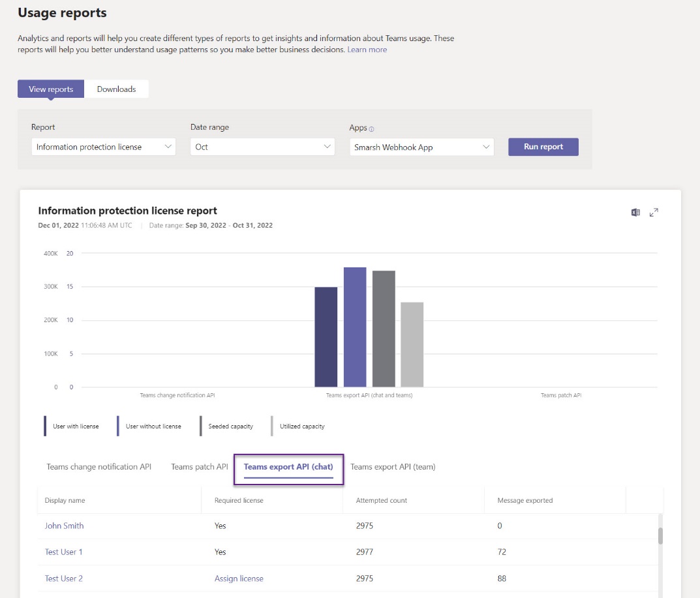
Task: Open John Smith's user details
Action: coord(64,526)
